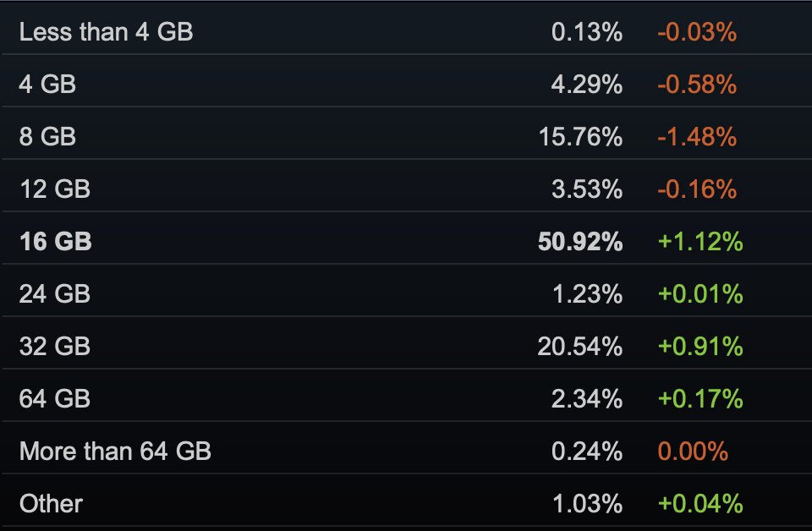
Task: Select the +0.17% change value
Action: pyautogui.click(x=700, y=399)
